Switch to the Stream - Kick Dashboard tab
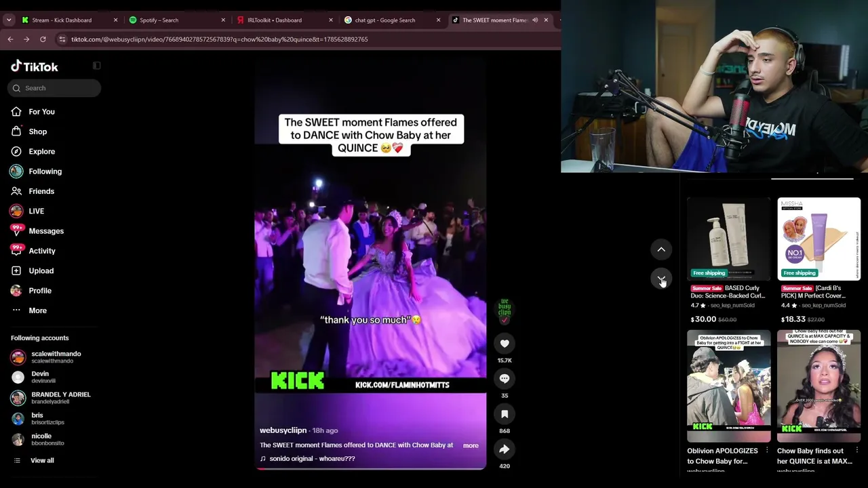 tap(61, 20)
